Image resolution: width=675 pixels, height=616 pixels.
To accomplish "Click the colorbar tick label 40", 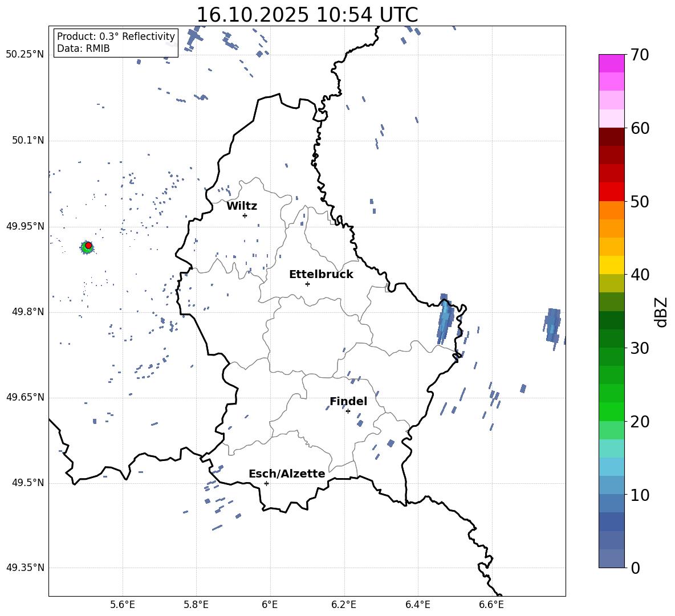I will point(640,275).
